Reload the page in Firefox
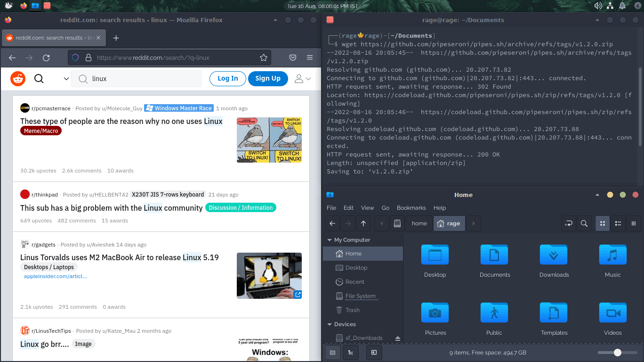 coord(46,58)
